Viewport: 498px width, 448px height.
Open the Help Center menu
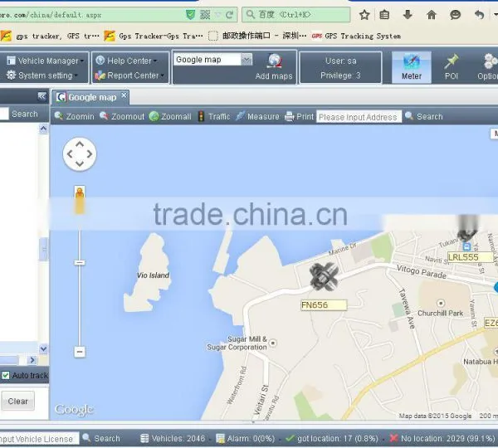[126, 61]
